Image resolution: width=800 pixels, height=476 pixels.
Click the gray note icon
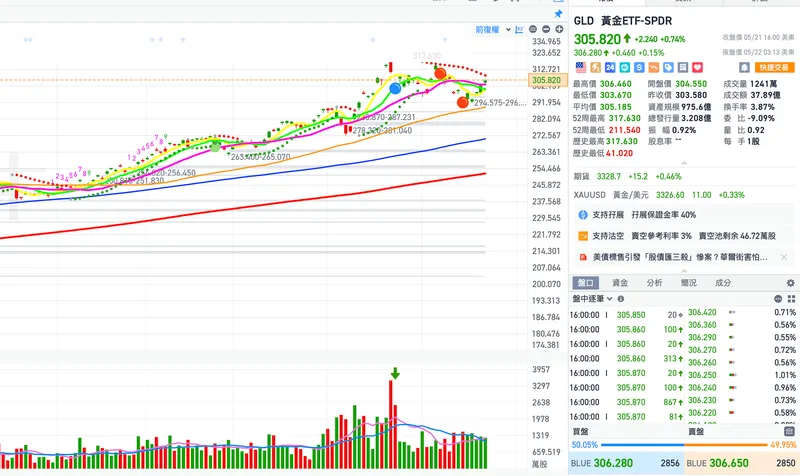[x=683, y=67]
